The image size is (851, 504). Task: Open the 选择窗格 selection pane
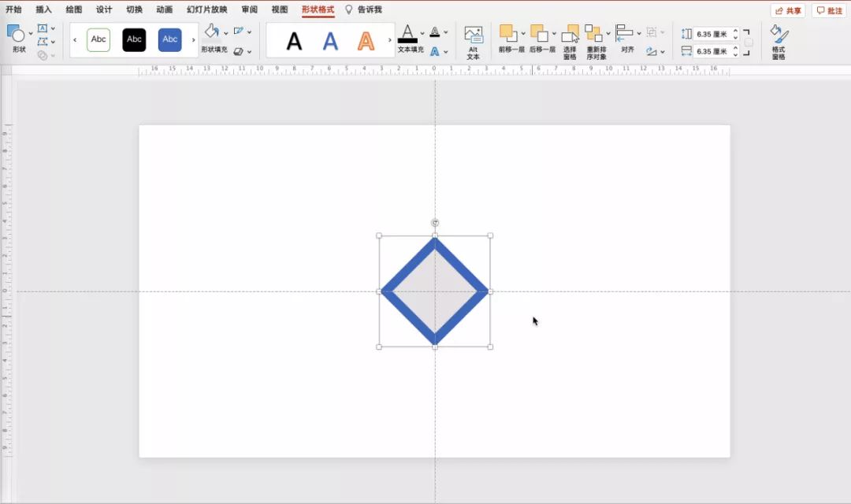click(570, 42)
